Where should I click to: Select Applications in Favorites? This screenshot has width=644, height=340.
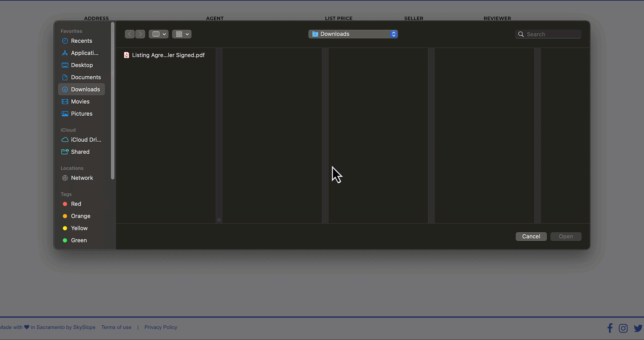click(82, 53)
